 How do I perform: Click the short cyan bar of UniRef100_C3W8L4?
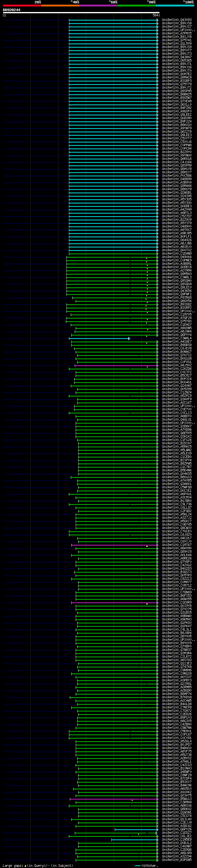(x=99, y=338)
